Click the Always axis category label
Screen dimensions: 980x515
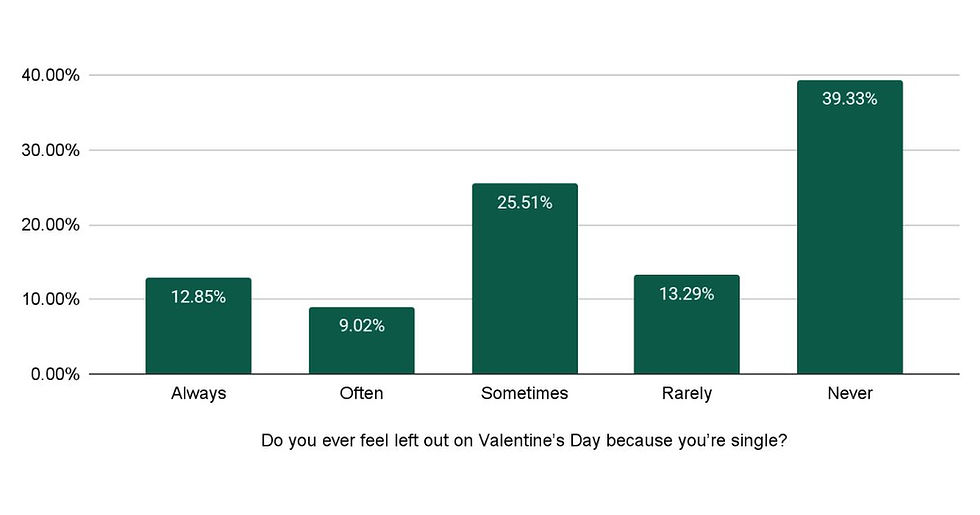[198, 393]
